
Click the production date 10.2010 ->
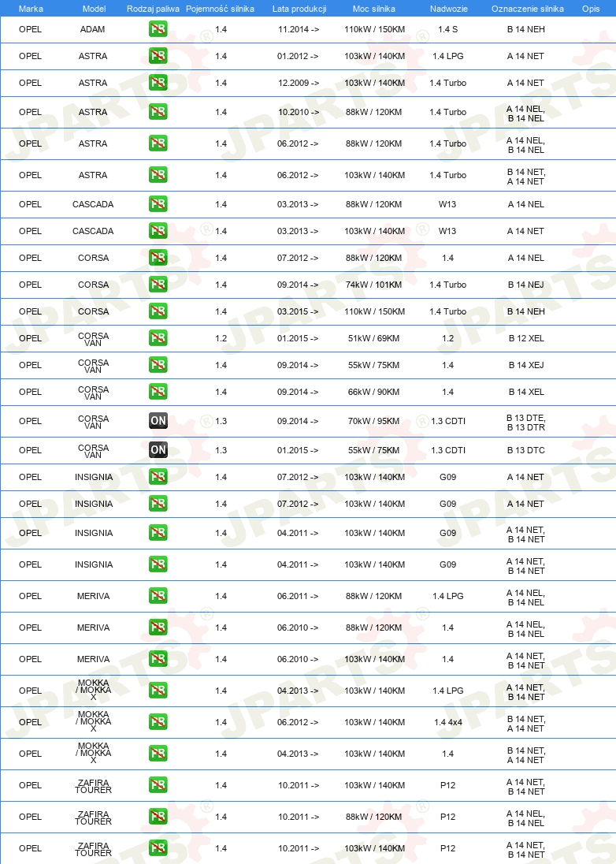pyautogui.click(x=299, y=112)
